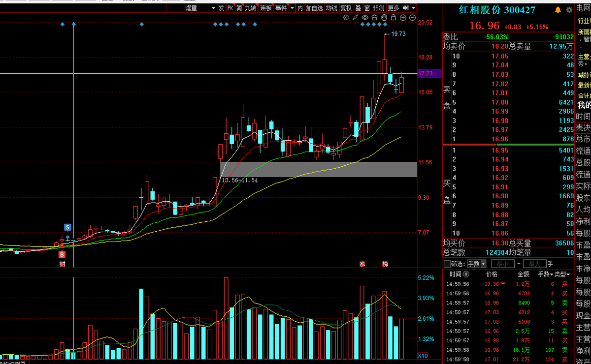The image size is (591, 364).
Task: Click the 内 toolbar button
Action: (x=300, y=8)
